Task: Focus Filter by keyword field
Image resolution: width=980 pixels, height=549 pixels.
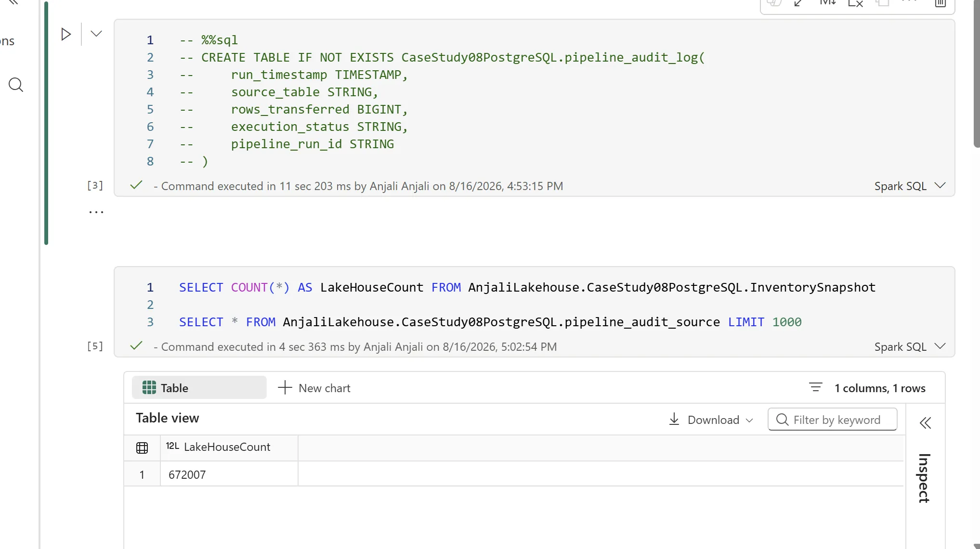Action: click(x=832, y=420)
